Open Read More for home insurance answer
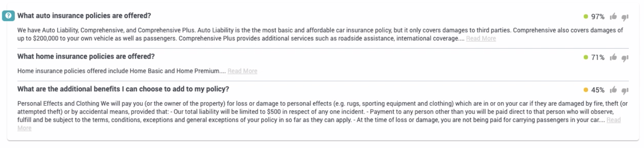The width and height of the screenshot is (644, 148). [x=242, y=71]
